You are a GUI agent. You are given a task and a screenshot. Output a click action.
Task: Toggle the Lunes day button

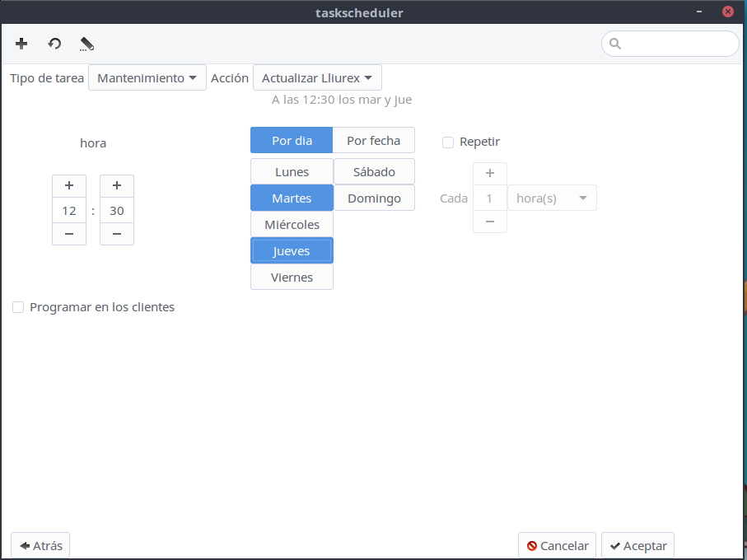(292, 171)
